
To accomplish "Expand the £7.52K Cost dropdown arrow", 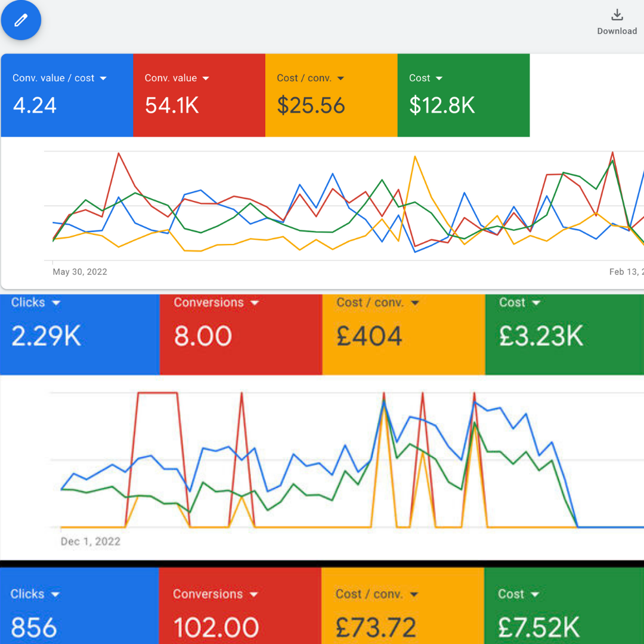I will [535, 595].
